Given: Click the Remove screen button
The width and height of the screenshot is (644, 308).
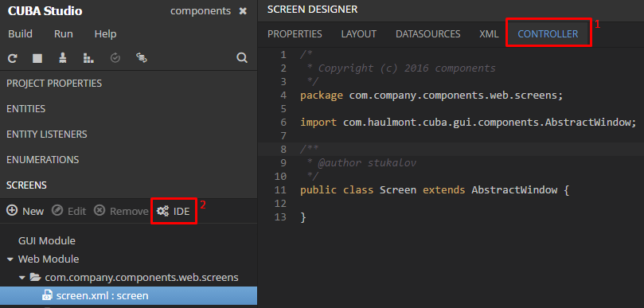Looking at the screenshot, I should pos(121,211).
